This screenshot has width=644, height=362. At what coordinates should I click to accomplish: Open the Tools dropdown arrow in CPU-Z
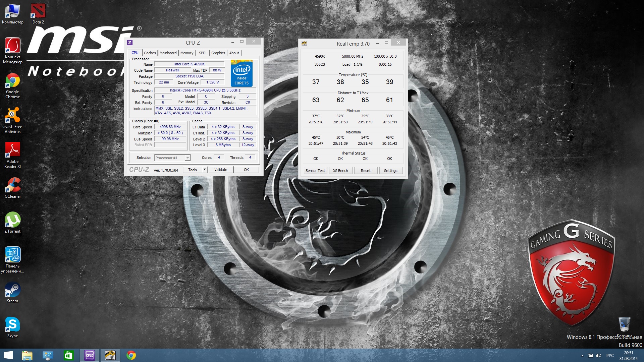pyautogui.click(x=205, y=170)
